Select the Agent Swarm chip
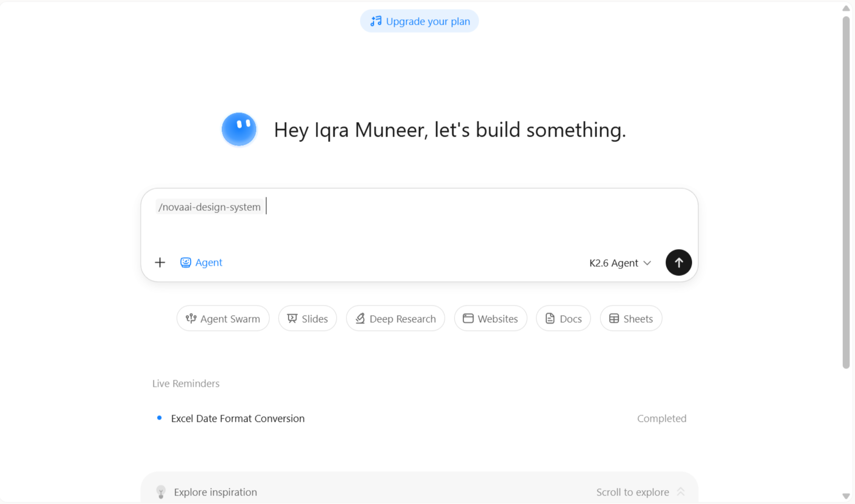Screen dimensions: 855x504 (x=223, y=318)
